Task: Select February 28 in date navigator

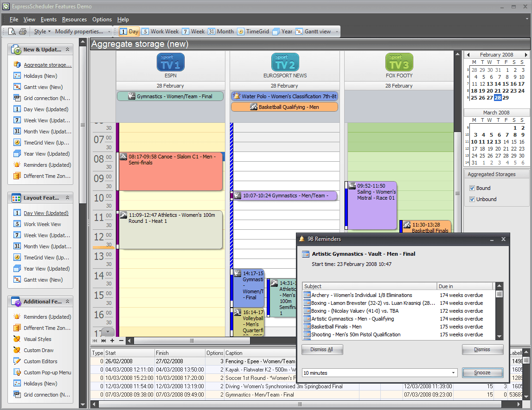Action: click(x=498, y=98)
